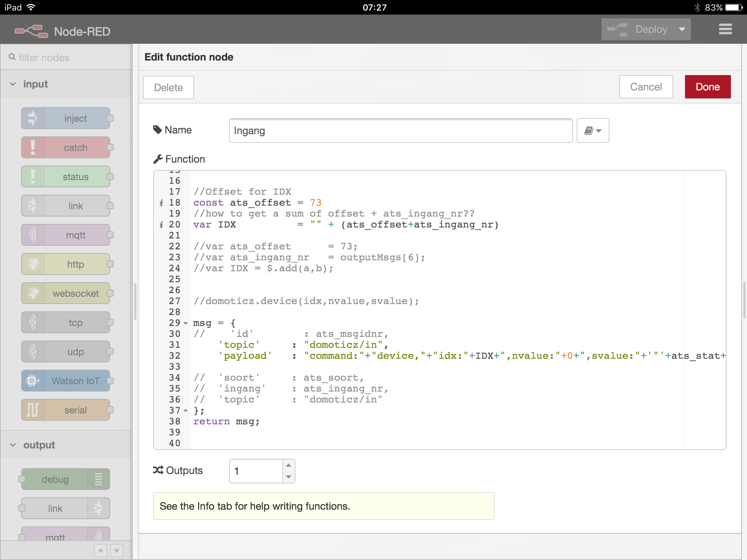Select the Watson IoT node icon
This screenshot has width=747, height=560.
coord(33,381)
